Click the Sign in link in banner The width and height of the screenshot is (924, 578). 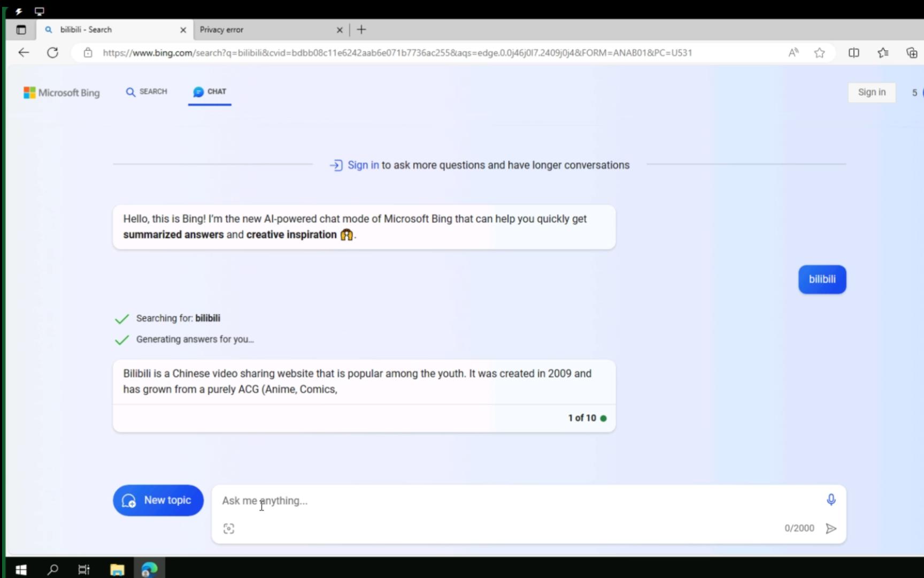(x=363, y=165)
